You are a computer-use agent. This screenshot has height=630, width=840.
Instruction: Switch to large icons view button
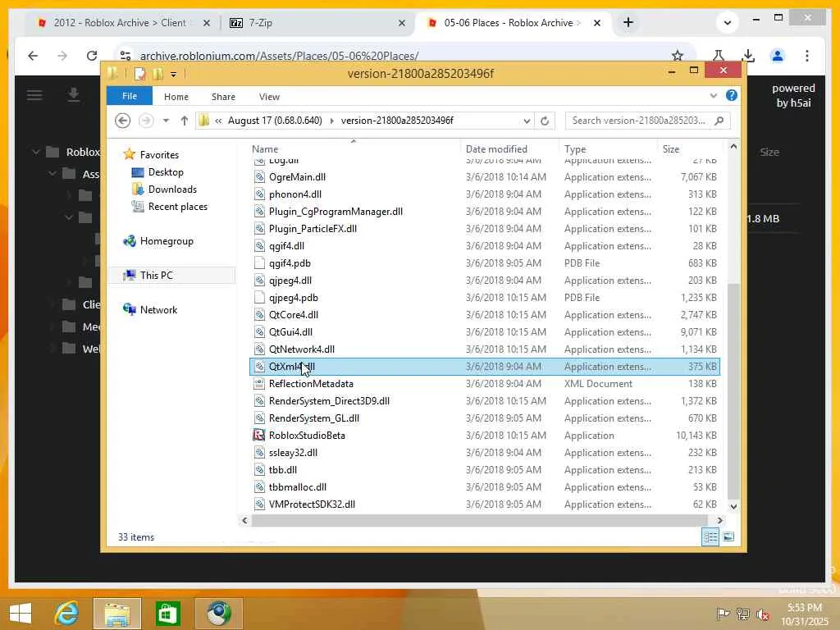pyautogui.click(x=728, y=536)
